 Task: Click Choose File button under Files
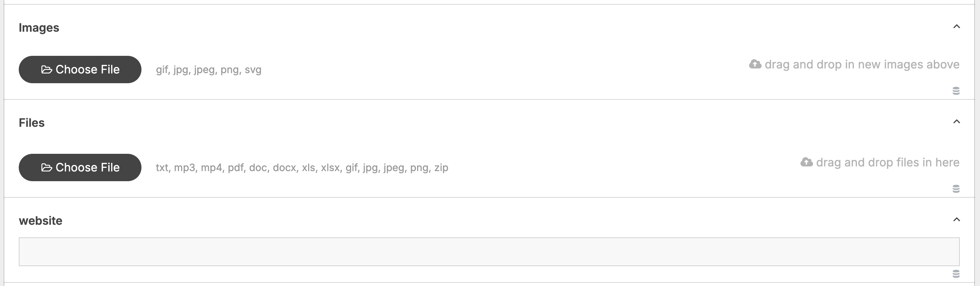point(80,167)
